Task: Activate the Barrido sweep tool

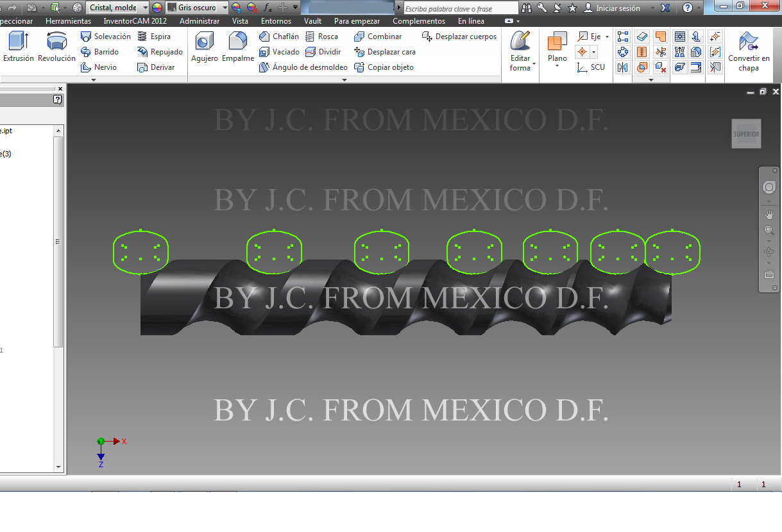Action: pos(100,52)
